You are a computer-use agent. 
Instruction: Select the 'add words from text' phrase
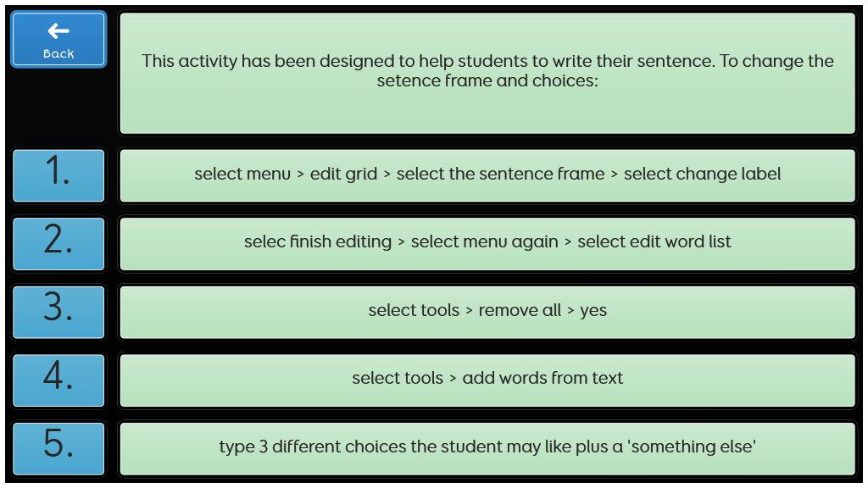click(x=542, y=379)
